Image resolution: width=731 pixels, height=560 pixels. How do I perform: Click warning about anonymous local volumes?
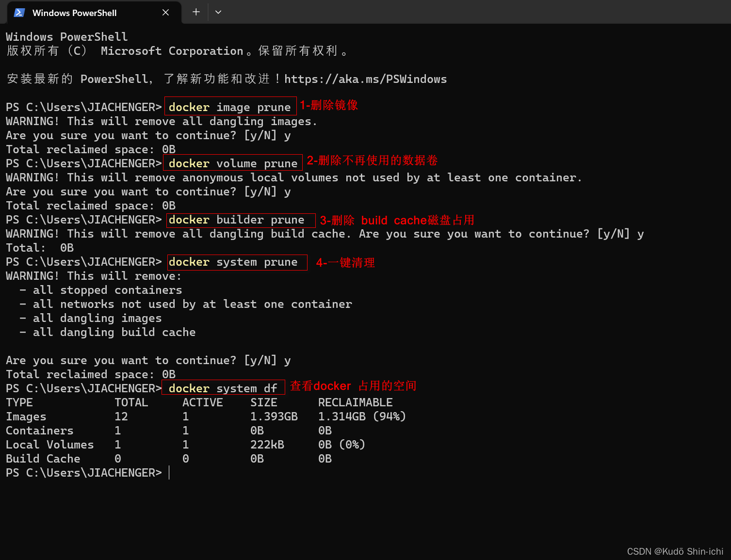[x=294, y=177]
